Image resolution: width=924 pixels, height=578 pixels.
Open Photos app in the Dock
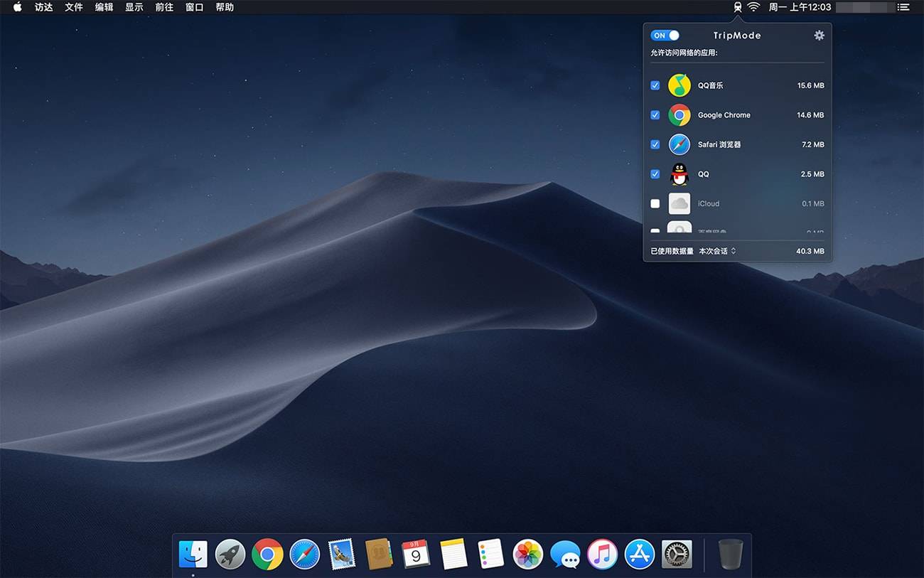tap(528, 555)
